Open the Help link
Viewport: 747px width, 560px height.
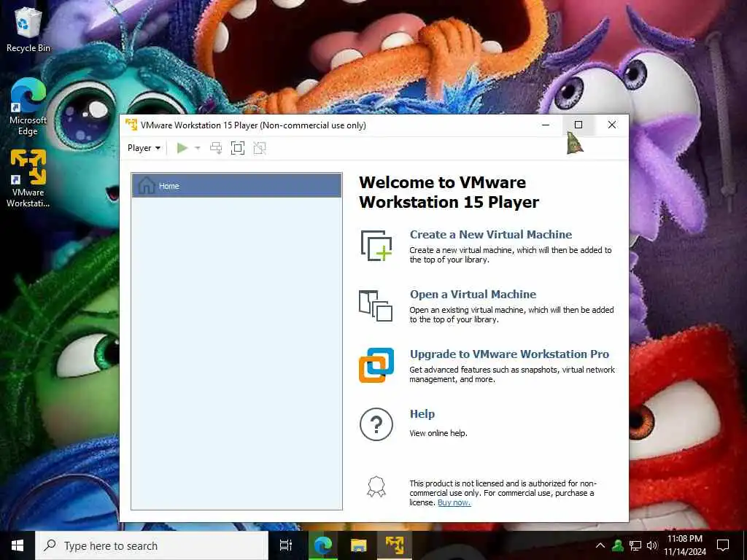point(422,414)
